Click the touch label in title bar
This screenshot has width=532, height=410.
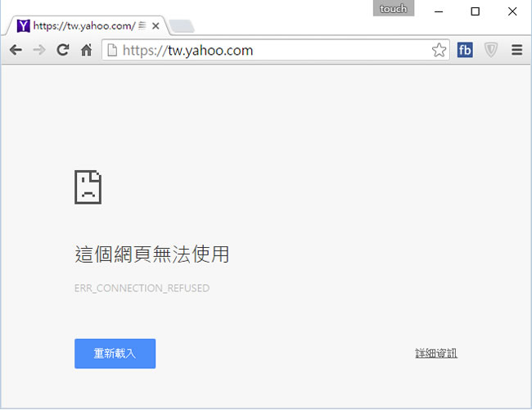point(394,8)
